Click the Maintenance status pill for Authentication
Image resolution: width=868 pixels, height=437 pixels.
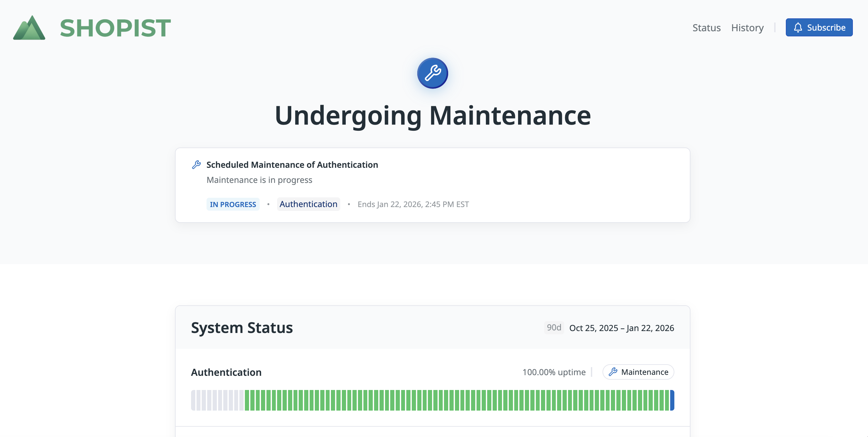(x=638, y=372)
